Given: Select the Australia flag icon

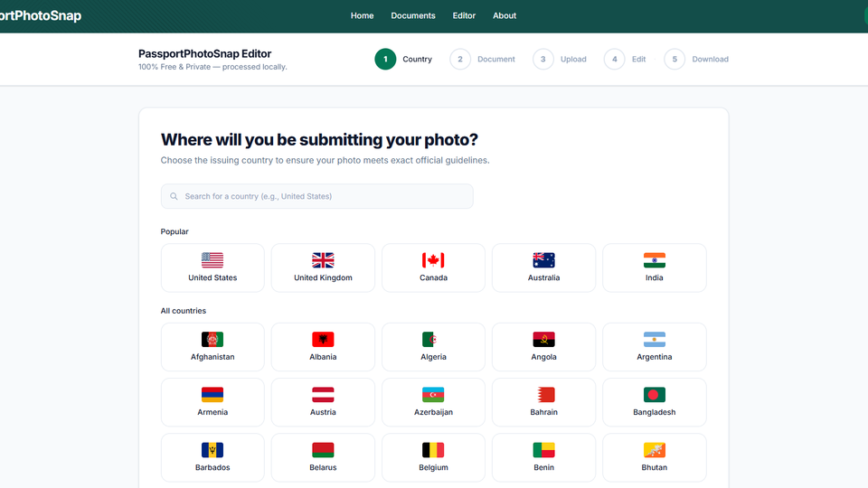Looking at the screenshot, I should 543,260.
